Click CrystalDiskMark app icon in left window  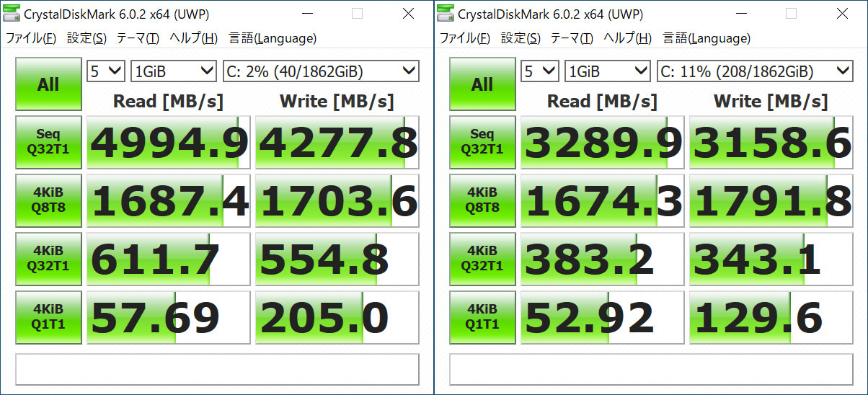click(12, 14)
